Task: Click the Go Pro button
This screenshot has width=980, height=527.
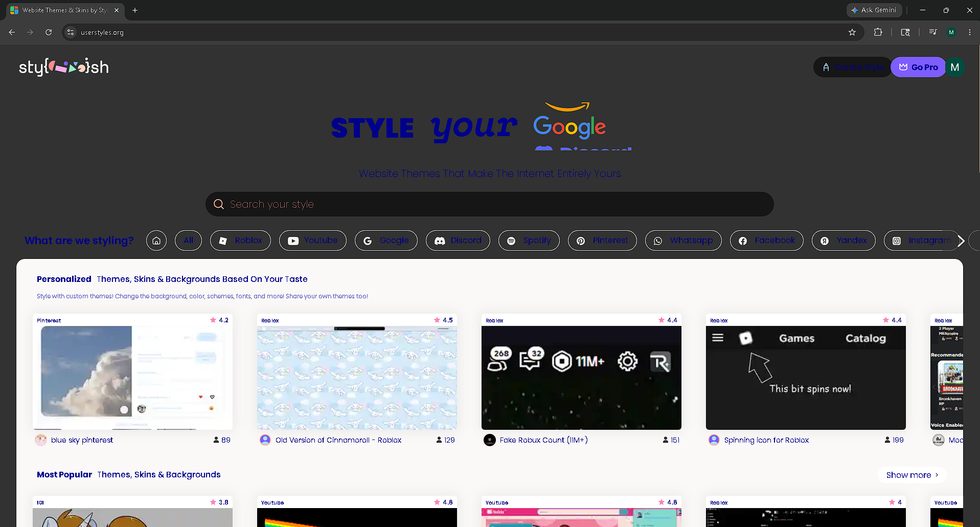Action: pyautogui.click(x=919, y=67)
